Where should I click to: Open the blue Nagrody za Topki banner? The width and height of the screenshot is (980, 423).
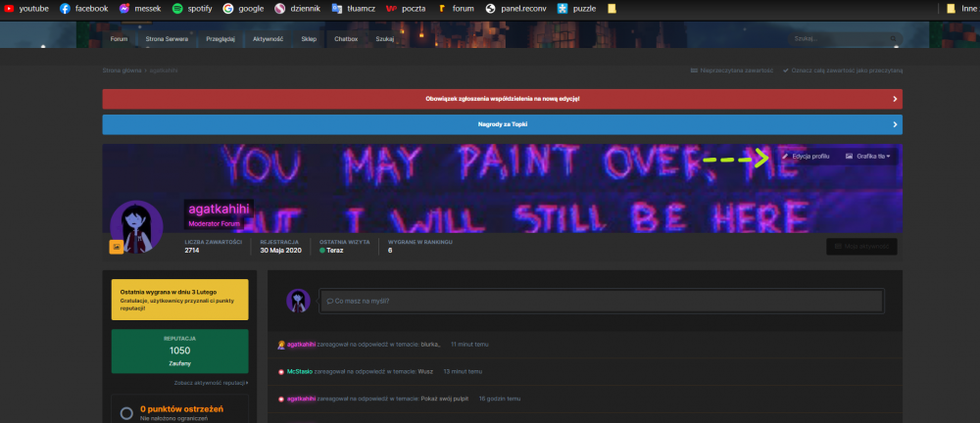tap(503, 124)
